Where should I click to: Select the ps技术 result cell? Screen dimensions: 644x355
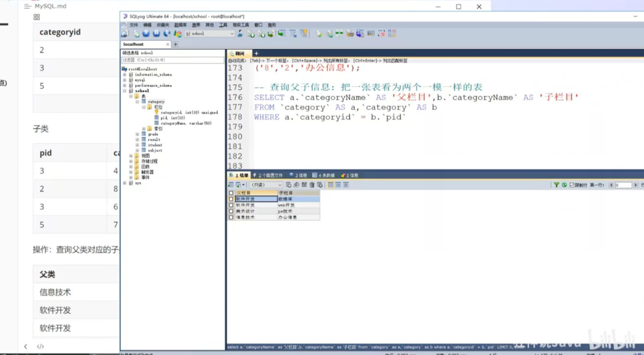pyautogui.click(x=298, y=211)
